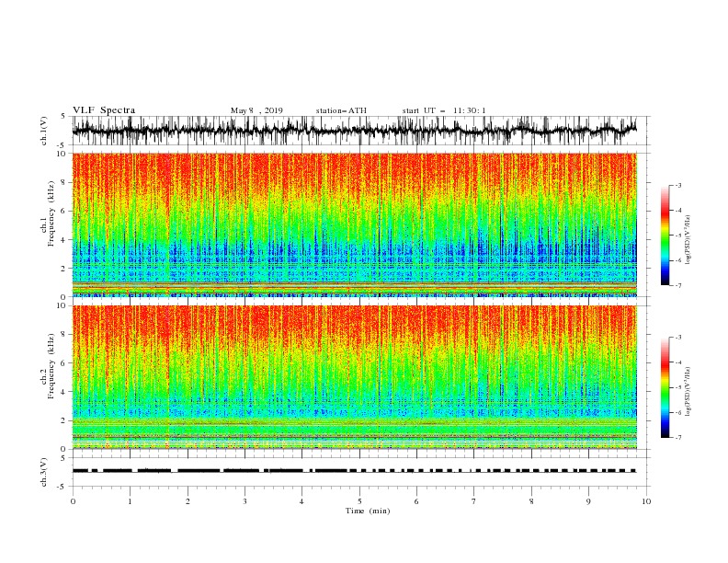Screen dimensions: 728x563
Task: Click ch.2 frequency axis tick "2"
Action: coord(63,420)
